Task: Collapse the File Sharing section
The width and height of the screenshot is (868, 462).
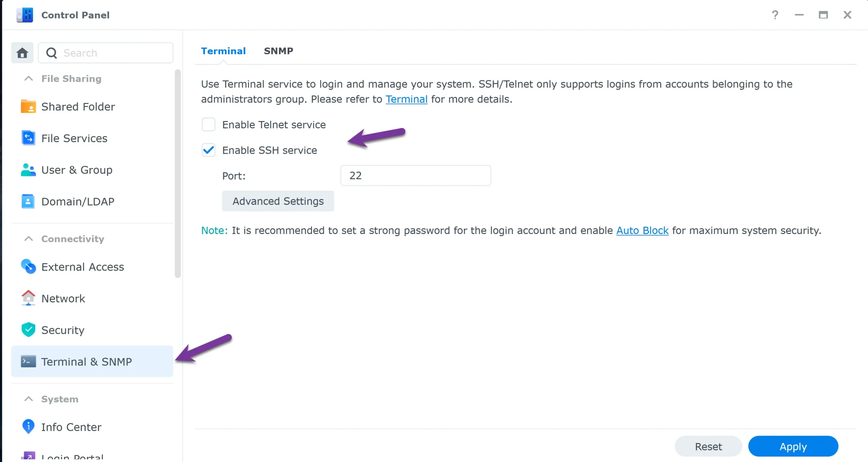Action: pyautogui.click(x=28, y=78)
